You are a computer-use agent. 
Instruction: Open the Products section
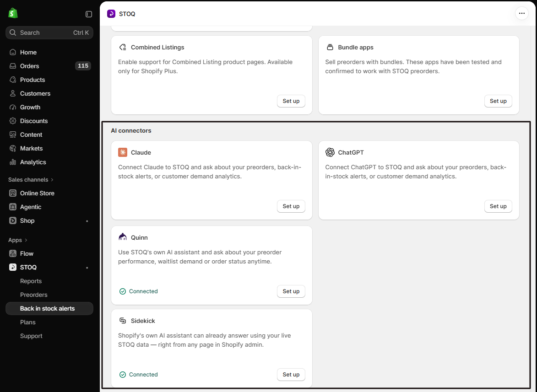coord(49,80)
